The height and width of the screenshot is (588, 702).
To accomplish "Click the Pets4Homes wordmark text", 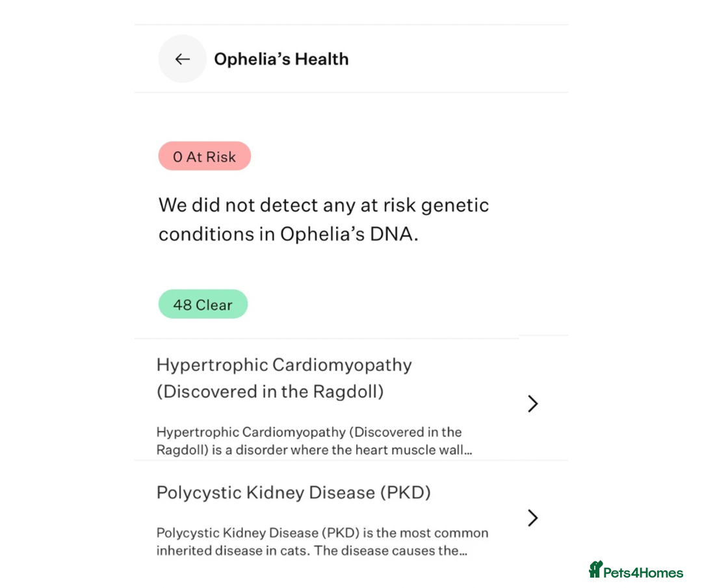I will click(643, 572).
